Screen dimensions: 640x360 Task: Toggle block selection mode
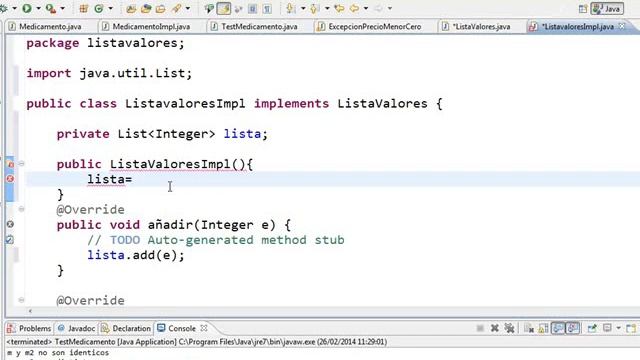253,9
